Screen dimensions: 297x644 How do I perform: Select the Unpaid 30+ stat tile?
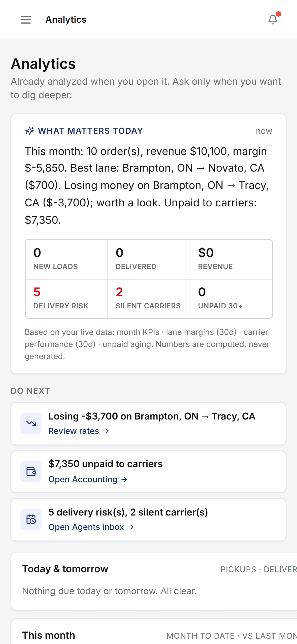[x=231, y=299]
